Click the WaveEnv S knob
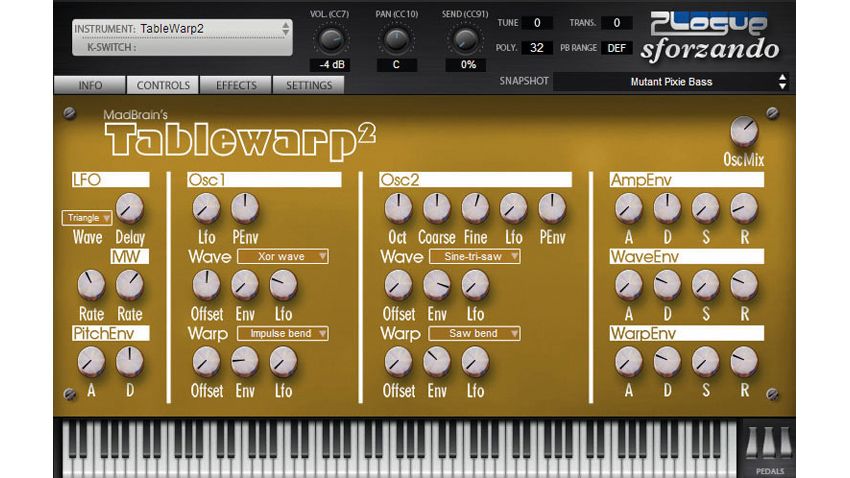This screenshot has width=850, height=478. (x=706, y=285)
